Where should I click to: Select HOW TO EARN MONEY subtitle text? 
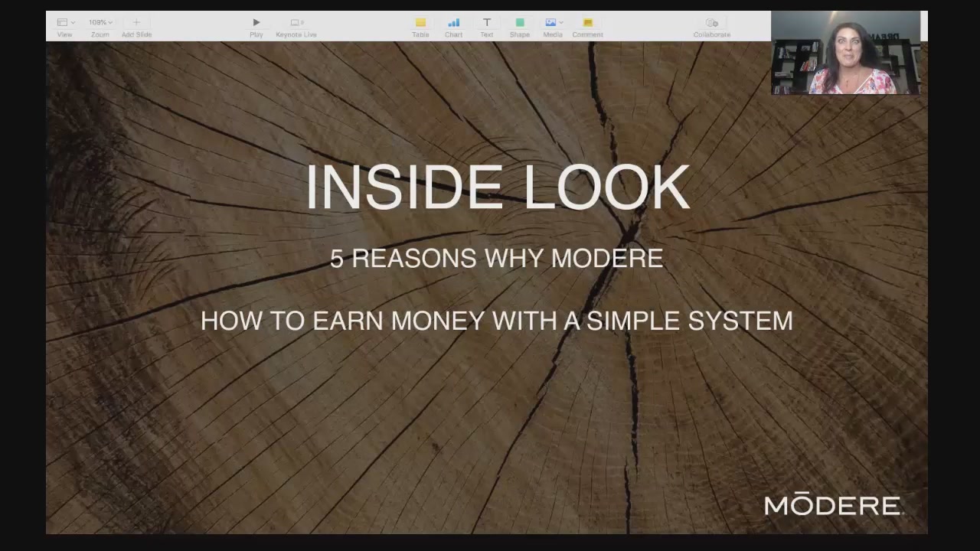496,321
